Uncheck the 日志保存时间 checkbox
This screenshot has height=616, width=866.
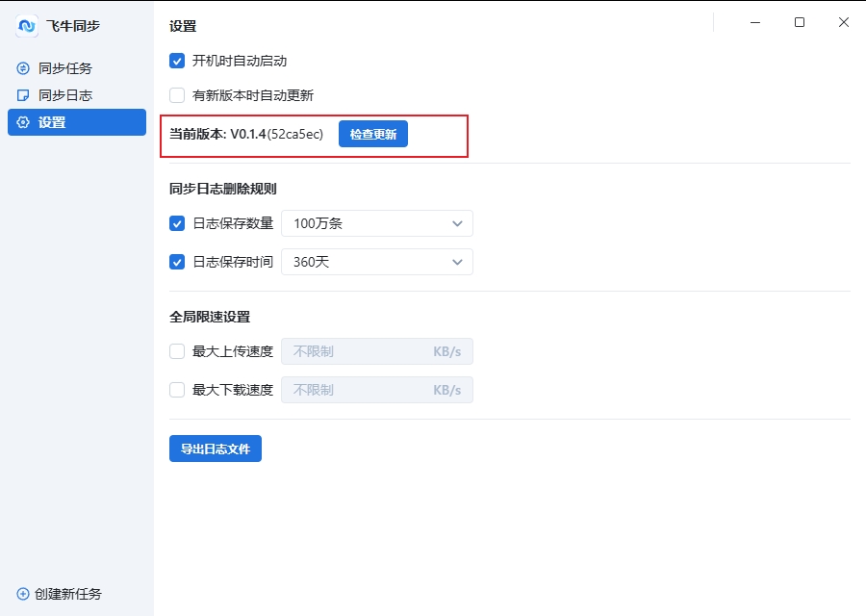(177, 262)
